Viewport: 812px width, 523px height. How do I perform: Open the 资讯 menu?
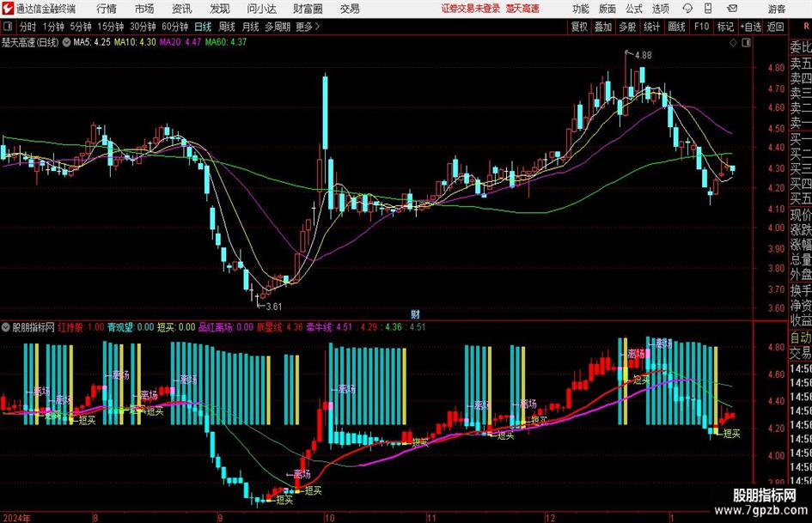pyautogui.click(x=182, y=9)
